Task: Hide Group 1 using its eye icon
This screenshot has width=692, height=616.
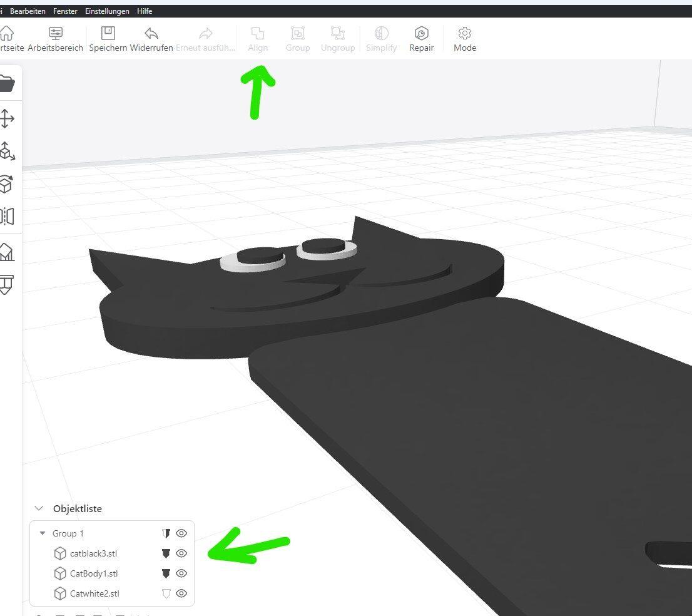Action: [181, 533]
